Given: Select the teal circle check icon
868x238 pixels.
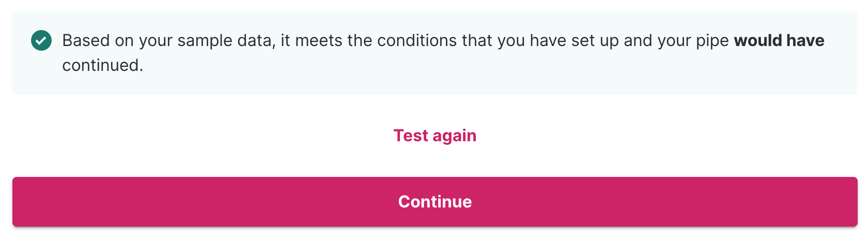Looking at the screenshot, I should (x=41, y=40).
